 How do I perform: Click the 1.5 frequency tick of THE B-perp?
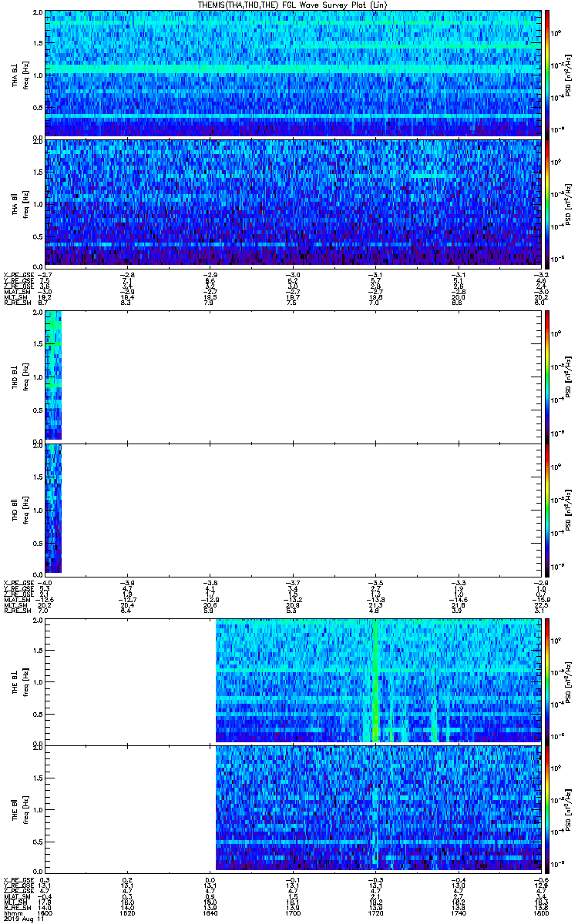(x=38, y=651)
